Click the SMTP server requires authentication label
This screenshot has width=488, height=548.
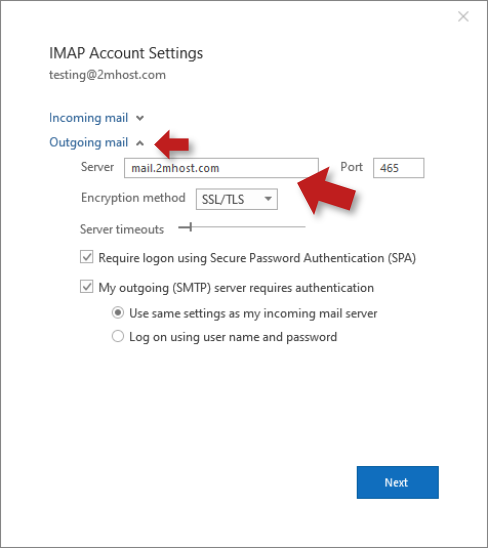(236, 288)
